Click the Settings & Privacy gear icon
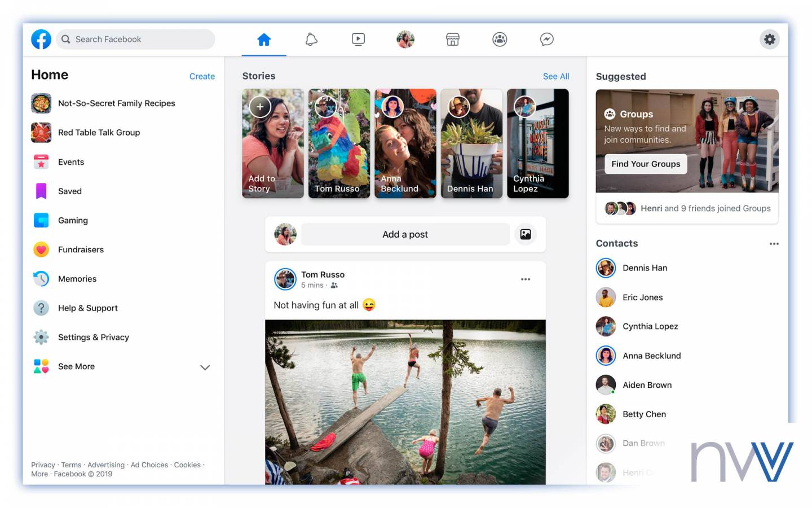 coord(41,337)
